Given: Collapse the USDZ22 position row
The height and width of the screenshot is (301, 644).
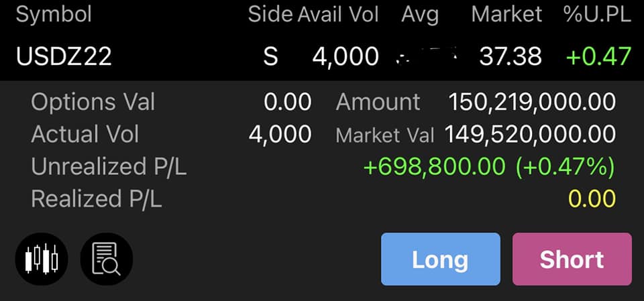Looking at the screenshot, I should 322,56.
